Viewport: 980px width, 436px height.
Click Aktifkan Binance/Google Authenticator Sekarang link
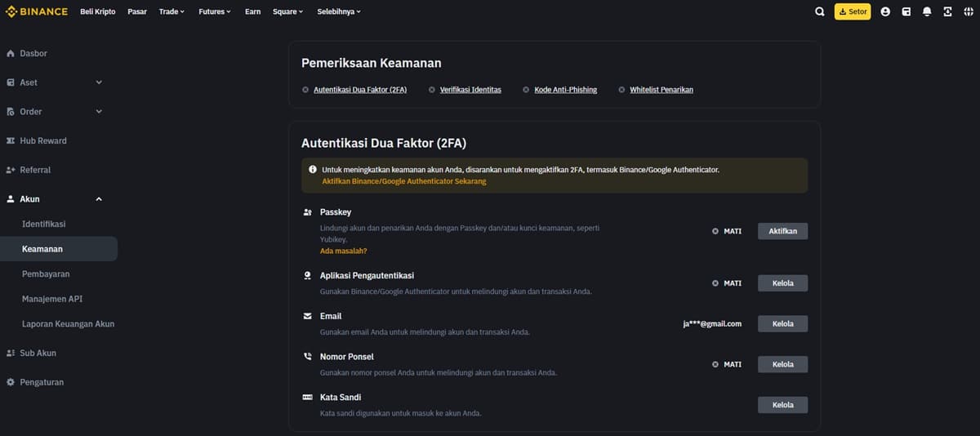click(x=404, y=181)
